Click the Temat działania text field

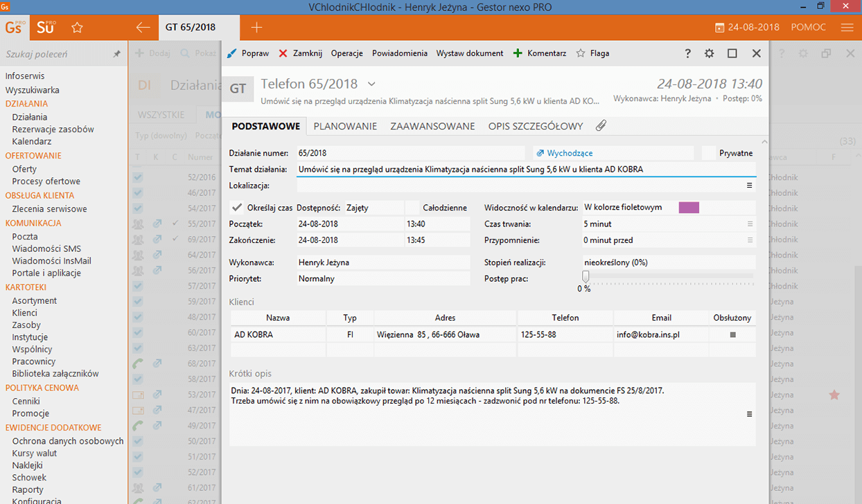(x=526, y=169)
